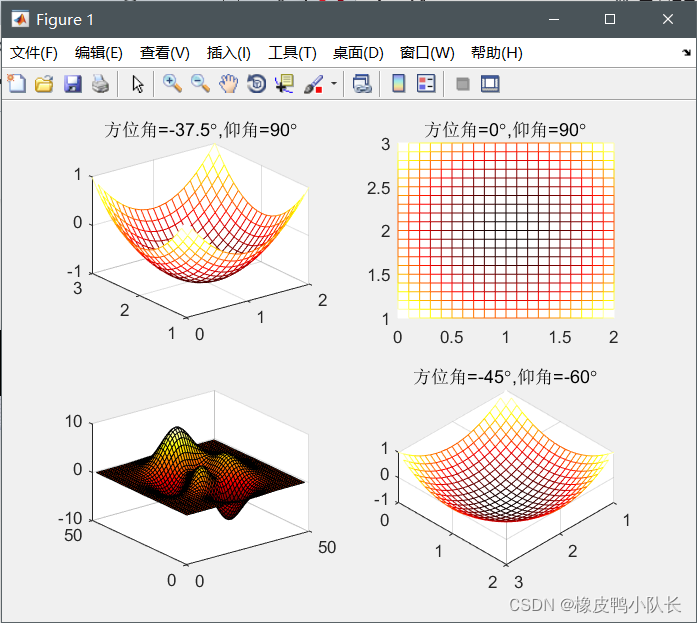Choose the Brush/Select Data tool
This screenshot has width=697, height=623.
313,84
